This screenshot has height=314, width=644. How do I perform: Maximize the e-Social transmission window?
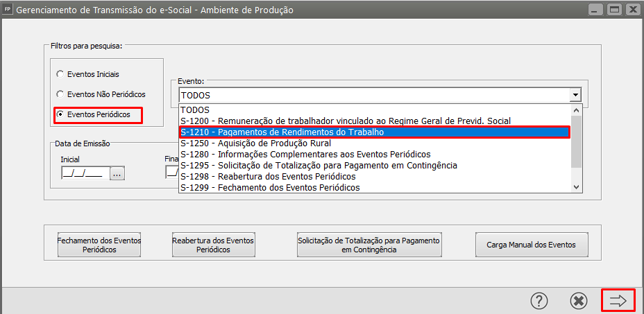click(x=614, y=9)
